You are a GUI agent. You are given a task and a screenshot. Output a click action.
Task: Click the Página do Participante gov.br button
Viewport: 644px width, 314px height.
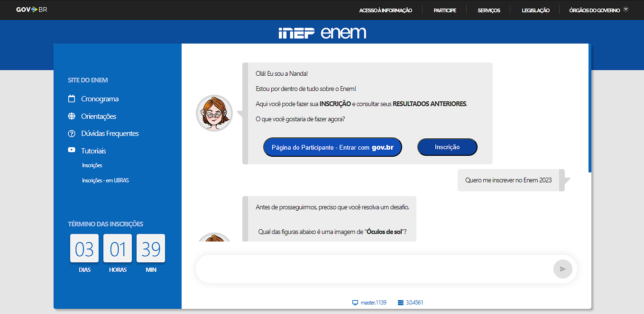(x=333, y=147)
